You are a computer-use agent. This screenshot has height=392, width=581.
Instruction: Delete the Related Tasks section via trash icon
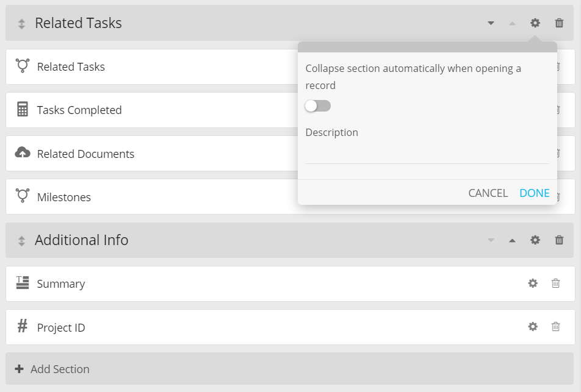pyautogui.click(x=559, y=23)
